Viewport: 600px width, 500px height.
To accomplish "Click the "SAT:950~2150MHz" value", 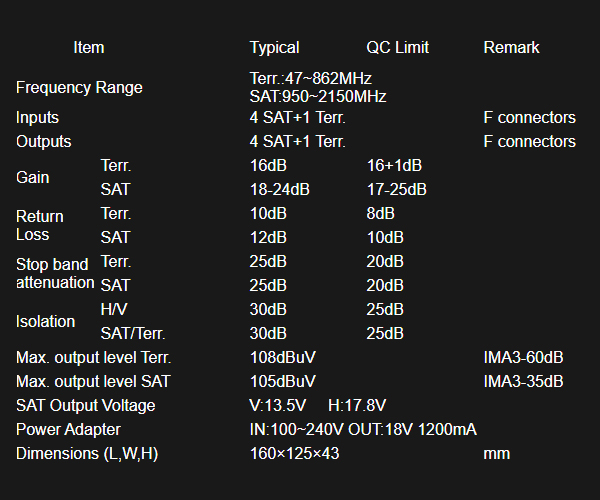I will click(x=317, y=97).
